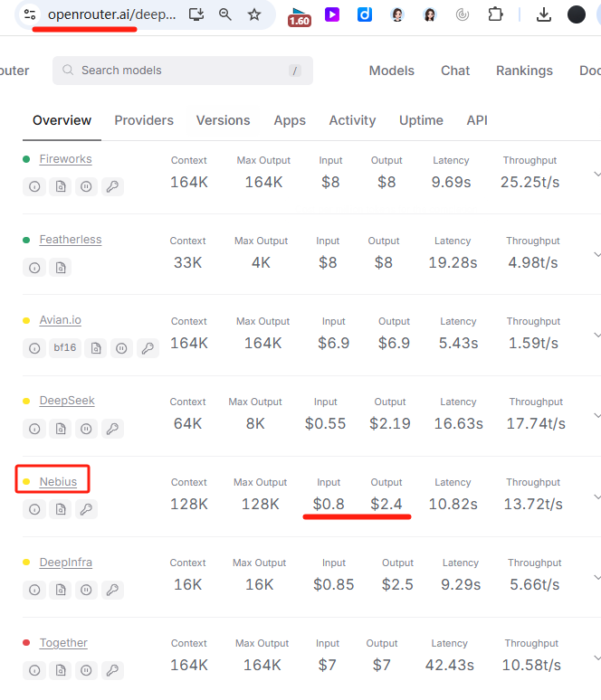Click the key icon under DeepSeek
This screenshot has width=601, height=700.
click(x=112, y=429)
